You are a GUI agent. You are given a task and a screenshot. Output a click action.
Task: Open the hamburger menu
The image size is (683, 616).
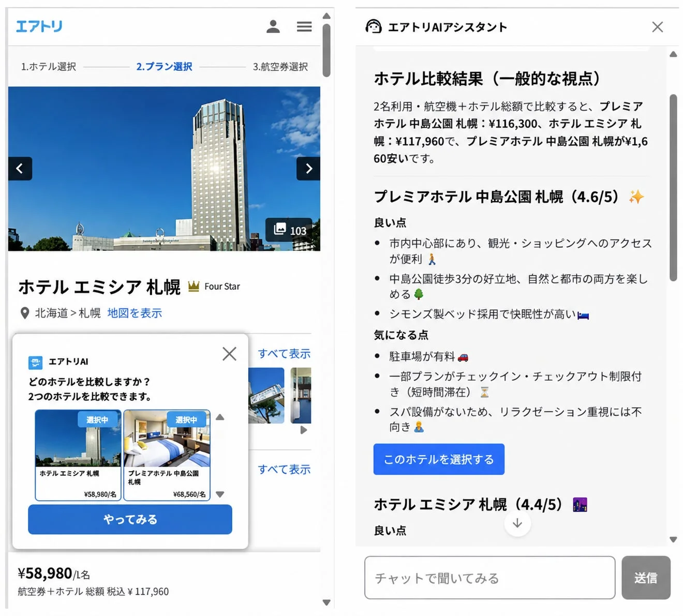click(304, 26)
